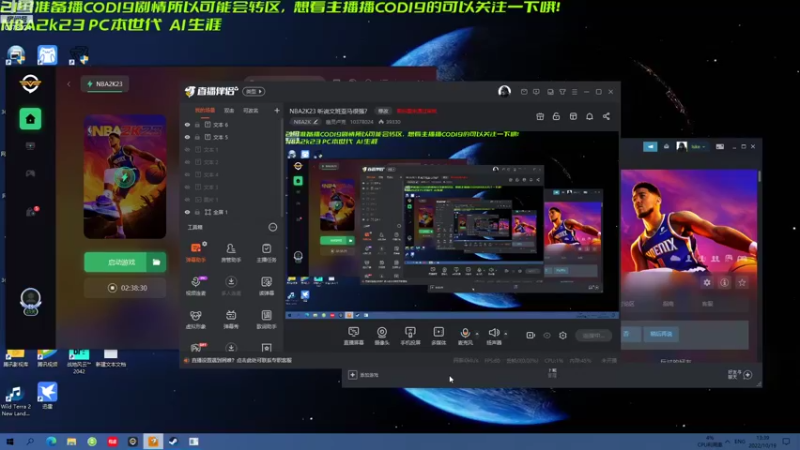This screenshot has height=450, width=800.
Task: Select the third scene tab
Action: point(251,110)
